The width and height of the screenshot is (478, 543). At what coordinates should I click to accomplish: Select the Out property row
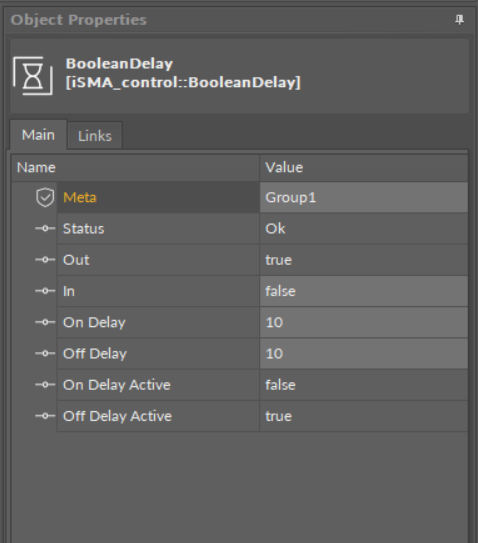[x=263, y=260]
